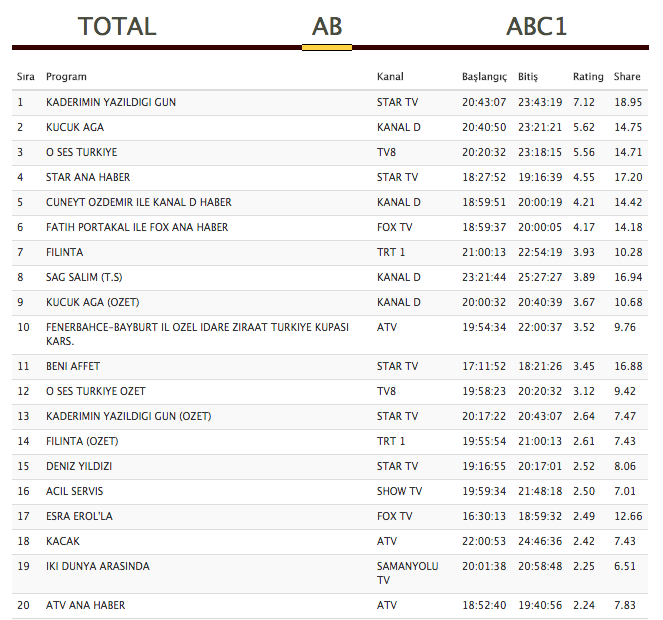Click start time 19:55:54
Image resolution: width=663 pixels, height=620 pixels.
tap(484, 441)
